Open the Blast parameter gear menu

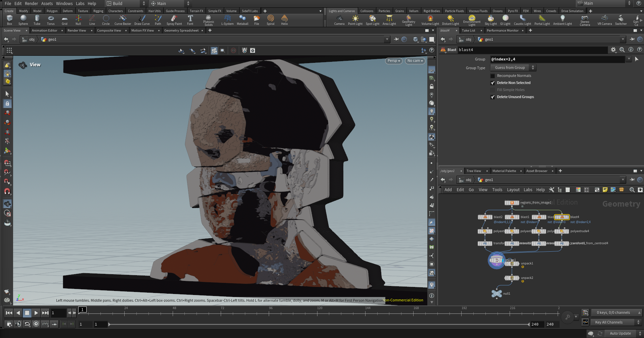(x=613, y=50)
